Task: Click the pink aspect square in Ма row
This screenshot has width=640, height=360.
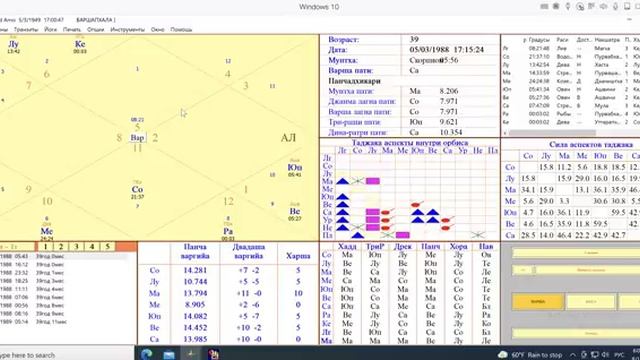Action: 373,181
